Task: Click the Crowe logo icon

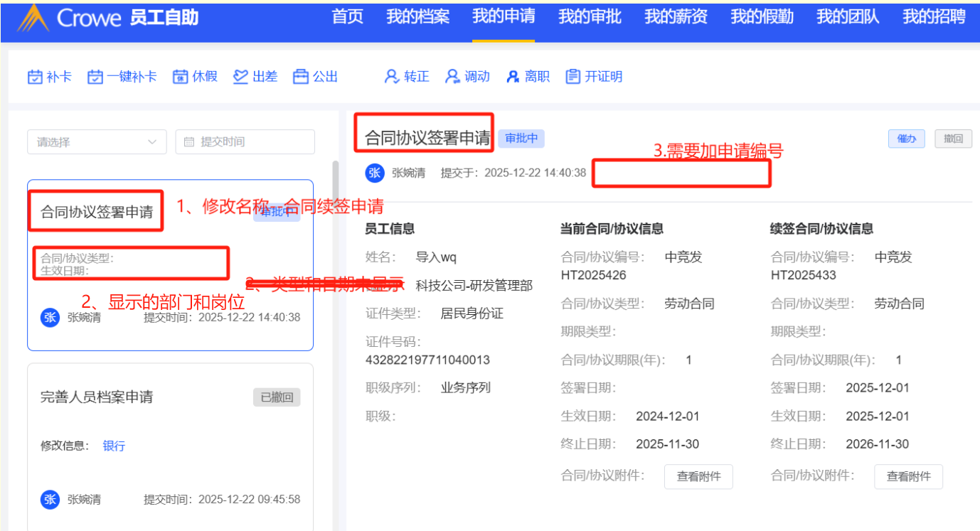Action: (x=33, y=18)
